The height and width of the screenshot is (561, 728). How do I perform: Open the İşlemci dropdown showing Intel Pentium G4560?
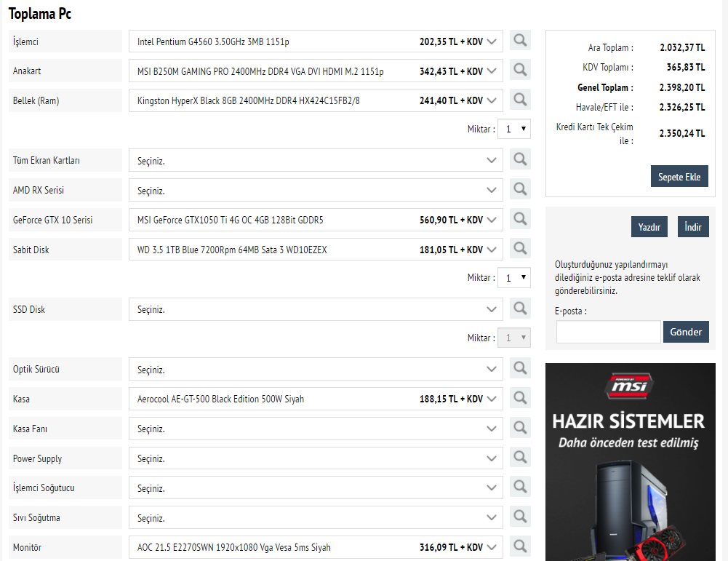click(x=316, y=41)
